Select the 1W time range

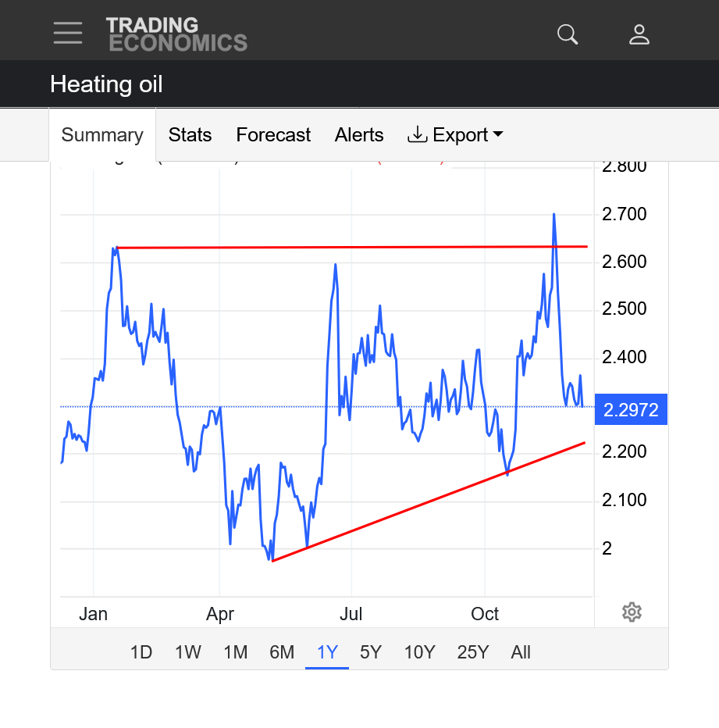(187, 652)
